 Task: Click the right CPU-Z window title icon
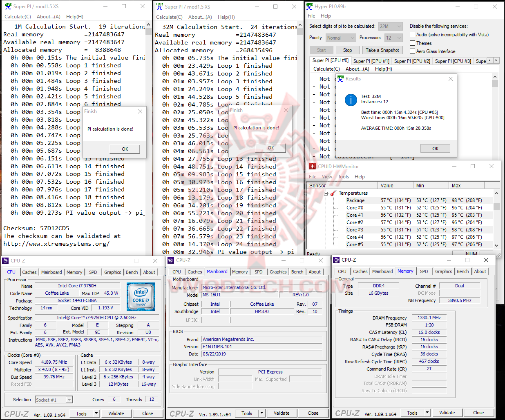[x=337, y=260]
